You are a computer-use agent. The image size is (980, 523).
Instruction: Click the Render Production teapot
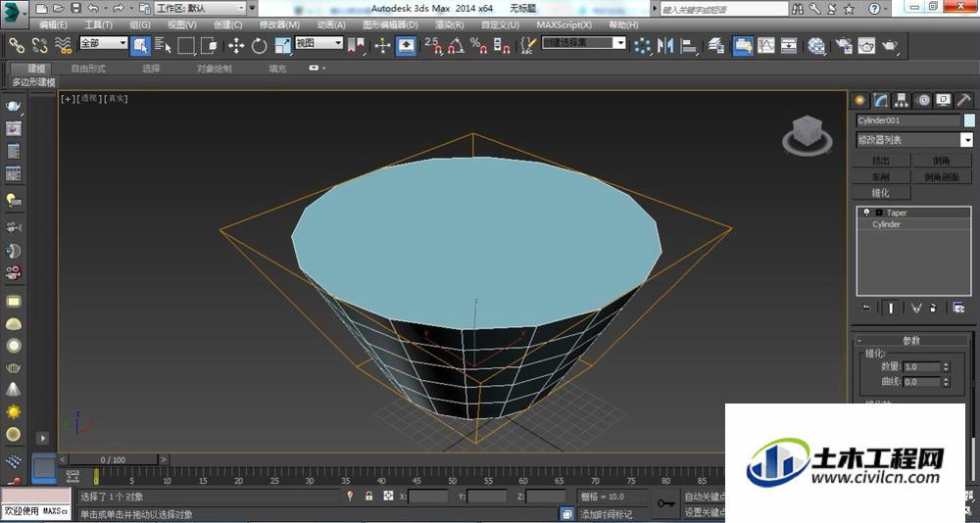click(x=890, y=45)
